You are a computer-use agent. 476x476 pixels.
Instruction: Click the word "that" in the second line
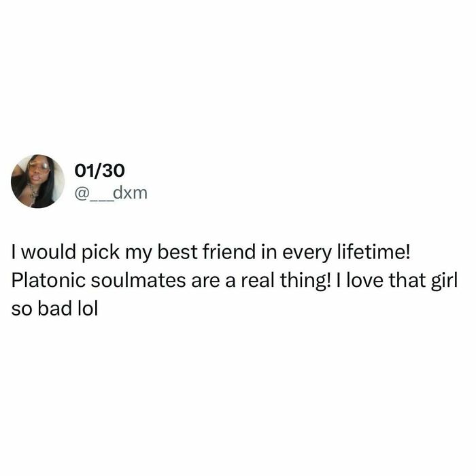[407, 280]
